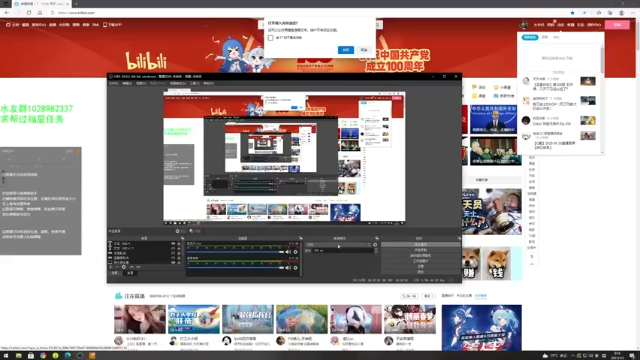Toggle visibility eye of the first OBS source
Screen dimensions: 640x360
click(x=173, y=244)
